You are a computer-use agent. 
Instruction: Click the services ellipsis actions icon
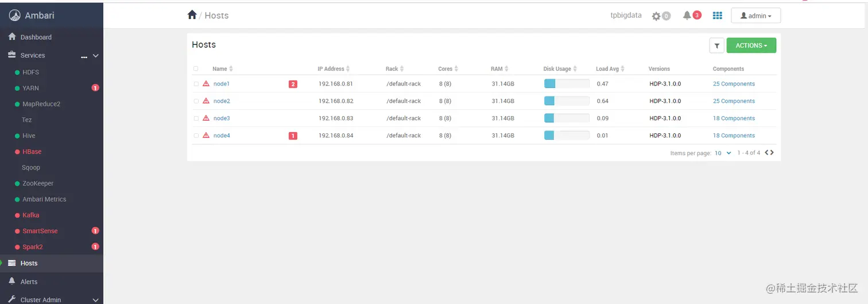84,57
